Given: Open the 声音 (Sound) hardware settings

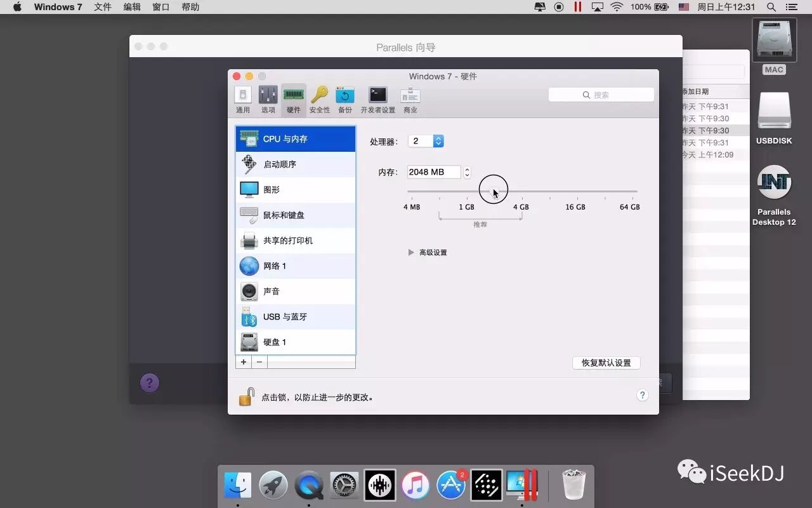Looking at the screenshot, I should [x=296, y=291].
